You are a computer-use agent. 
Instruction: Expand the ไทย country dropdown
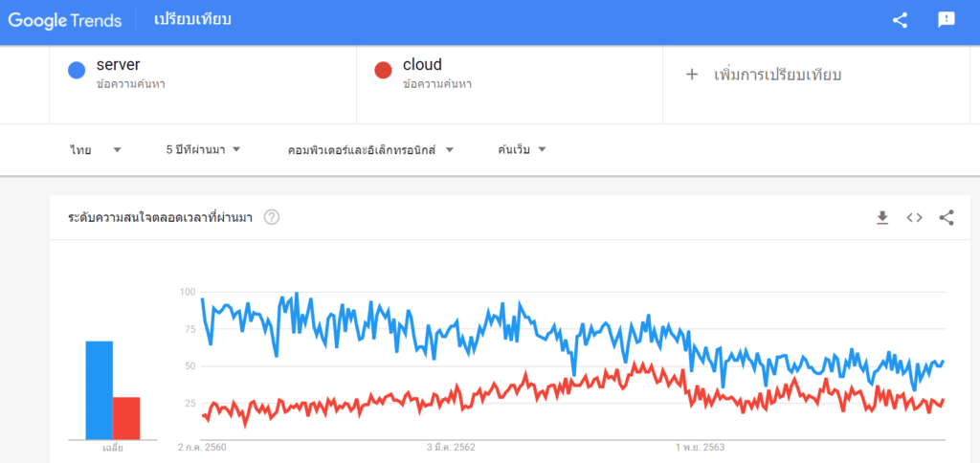96,150
